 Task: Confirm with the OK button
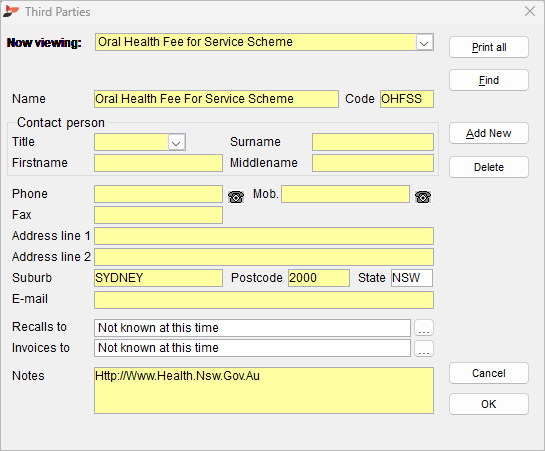tap(489, 404)
